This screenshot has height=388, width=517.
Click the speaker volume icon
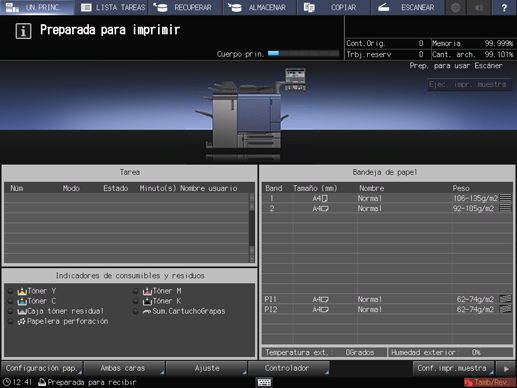(479, 7)
